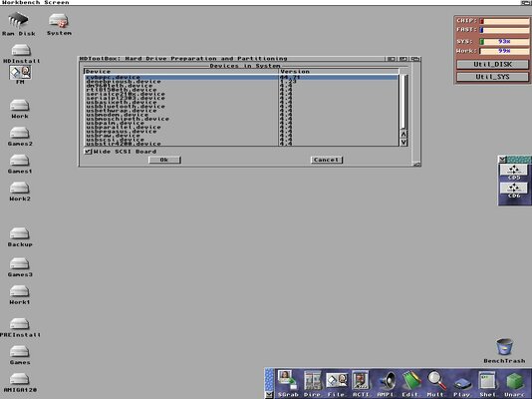Collapse the bottom dock with arrow gadget
Screen dimensions: 532x399
269,395
